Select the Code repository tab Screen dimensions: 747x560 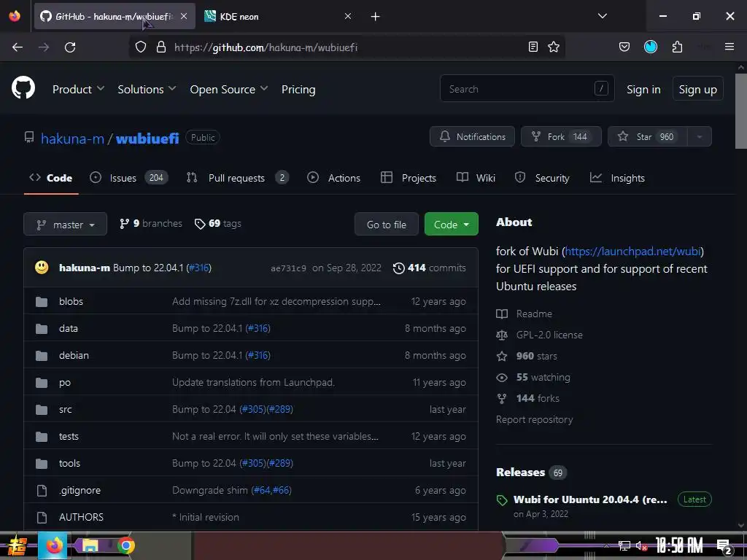click(x=51, y=178)
